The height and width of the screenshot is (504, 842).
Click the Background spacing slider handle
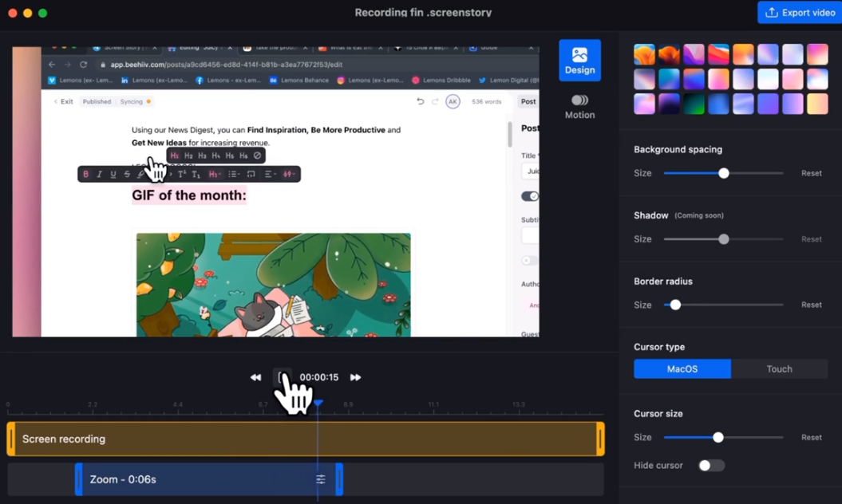723,173
